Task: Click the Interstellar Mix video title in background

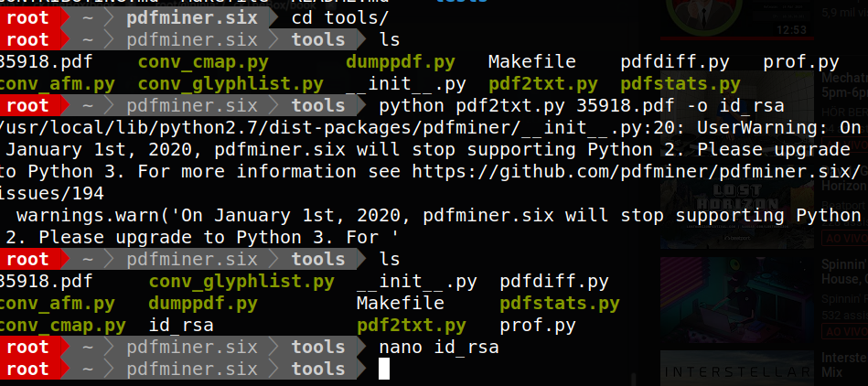Action: [844, 364]
